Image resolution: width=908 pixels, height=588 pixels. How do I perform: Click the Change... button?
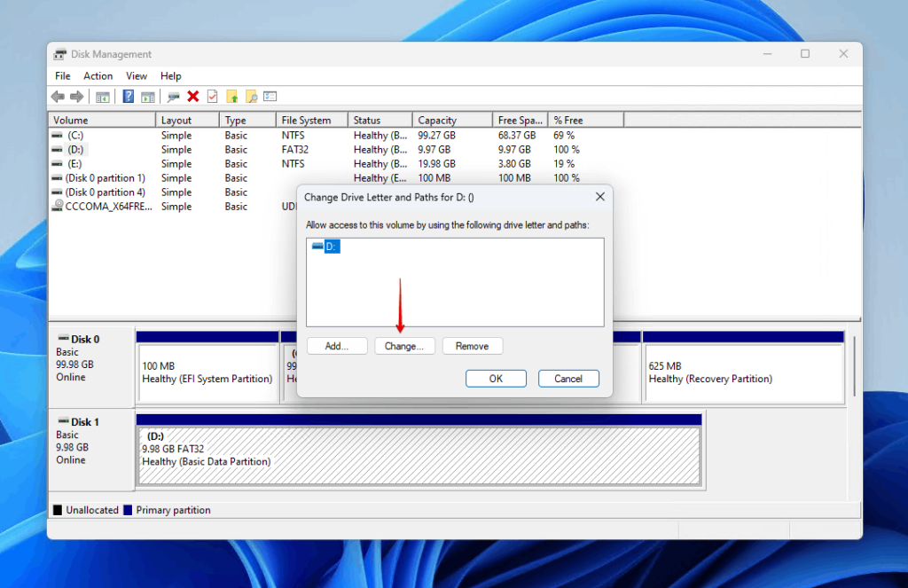(404, 346)
